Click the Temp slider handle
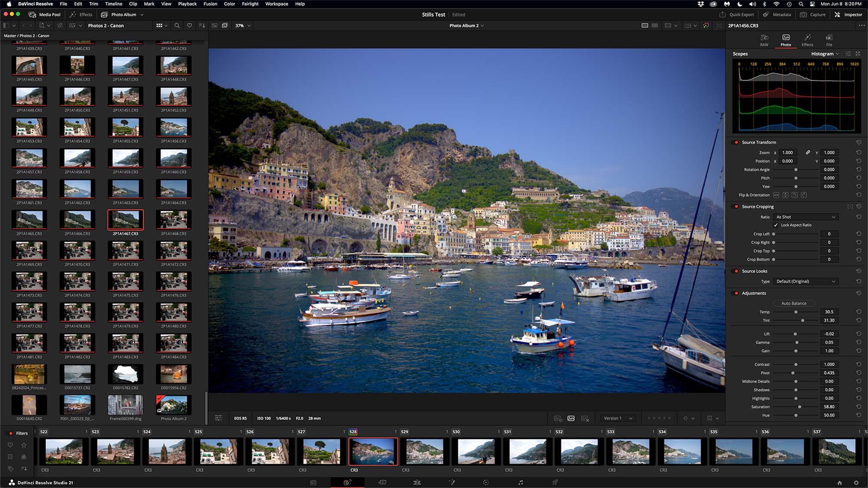The image size is (868, 488). pyautogui.click(x=796, y=312)
